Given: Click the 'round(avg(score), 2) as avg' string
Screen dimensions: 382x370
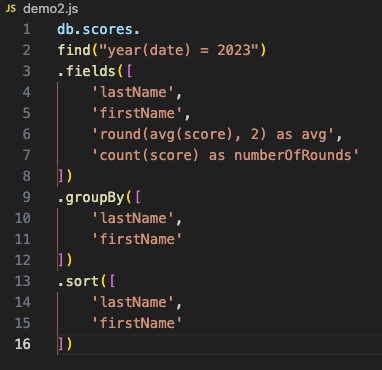Looking at the screenshot, I should [212, 135].
